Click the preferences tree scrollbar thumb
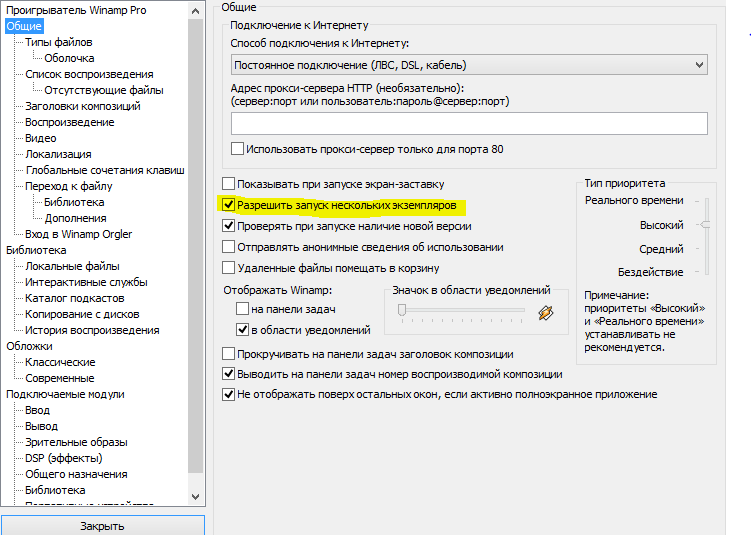The image size is (751, 535). click(x=195, y=247)
